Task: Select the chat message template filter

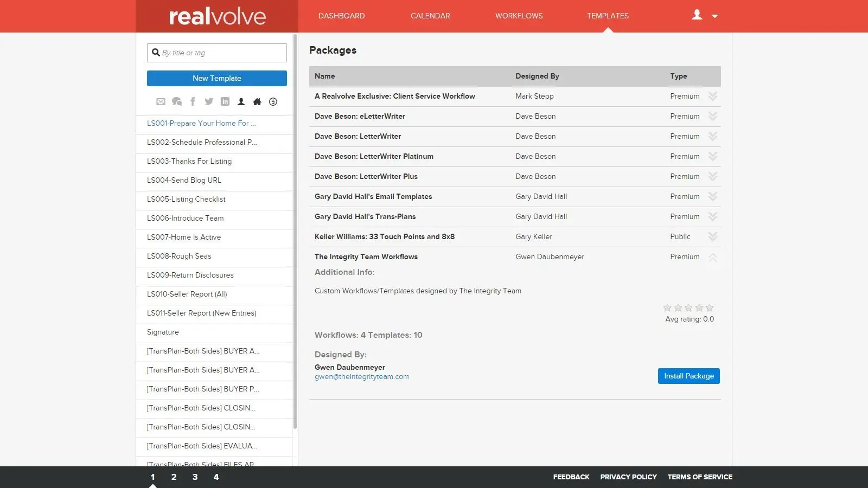Action: tap(177, 101)
